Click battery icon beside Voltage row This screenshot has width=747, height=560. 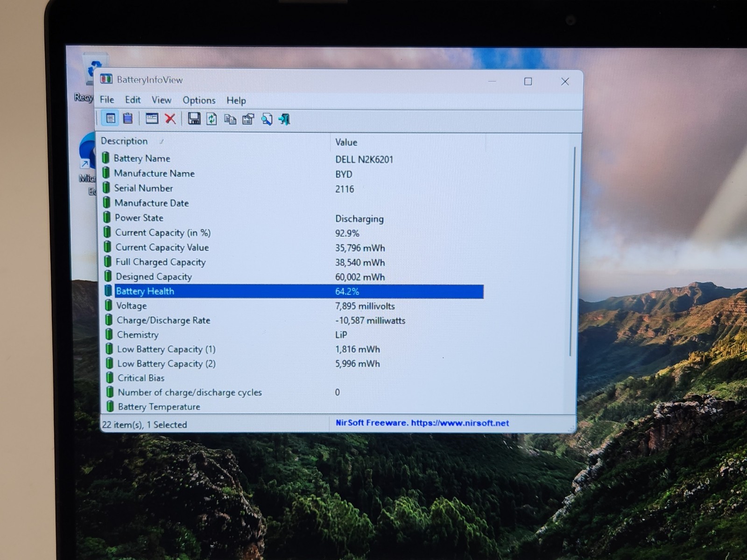[108, 305]
